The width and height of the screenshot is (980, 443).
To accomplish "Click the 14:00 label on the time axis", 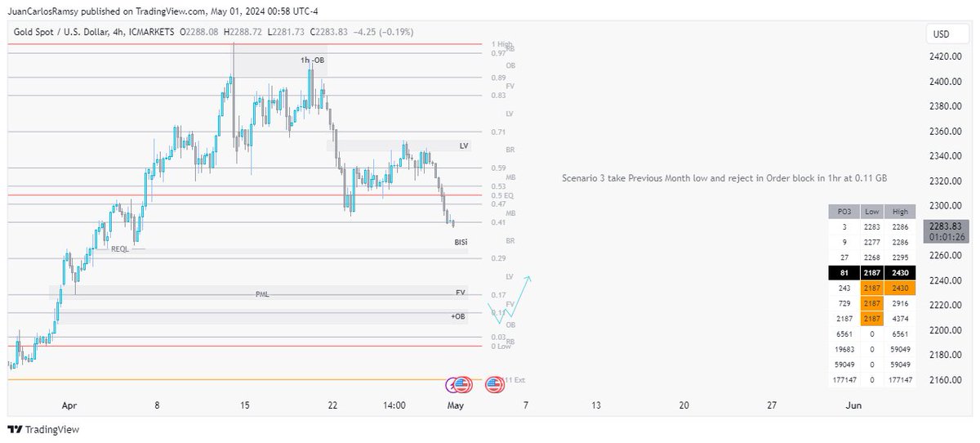I will point(394,405).
